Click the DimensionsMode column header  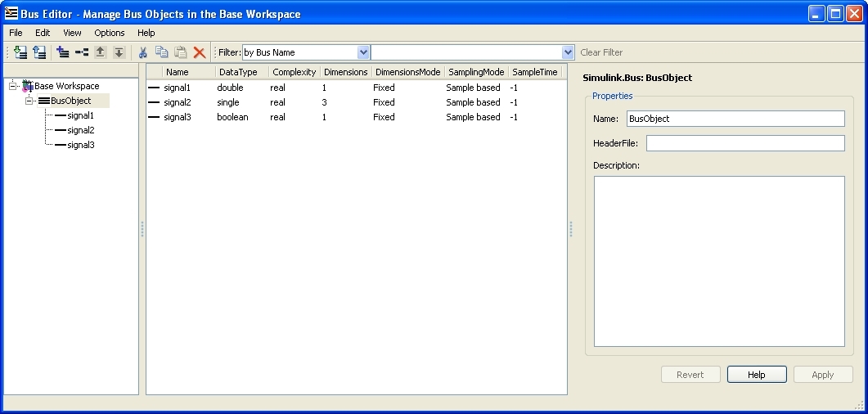coord(408,72)
